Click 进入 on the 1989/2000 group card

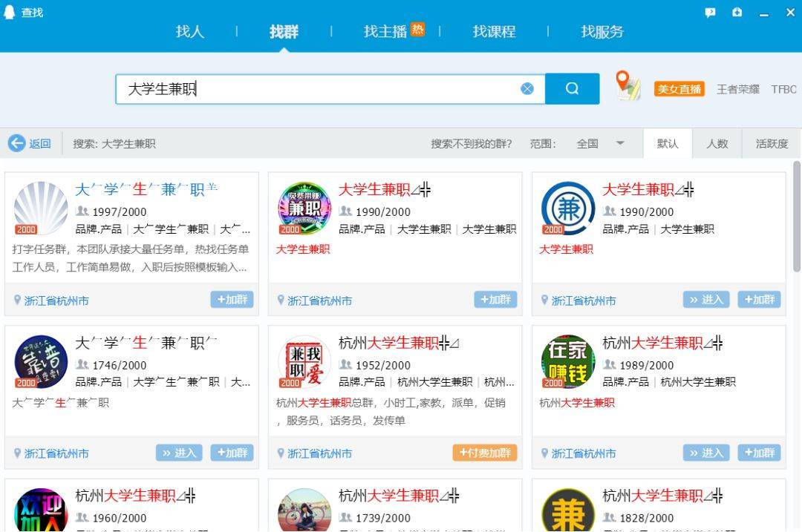pyautogui.click(x=706, y=453)
